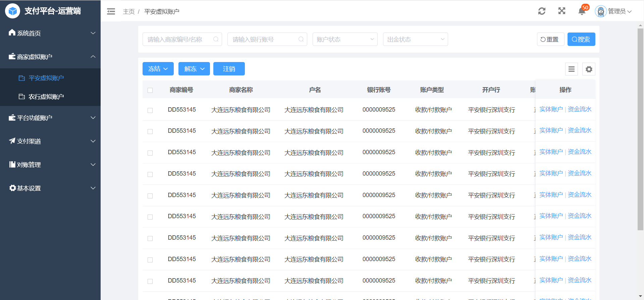Open the 账户状态 dropdown
The width and height of the screenshot is (644, 300).
click(x=345, y=39)
